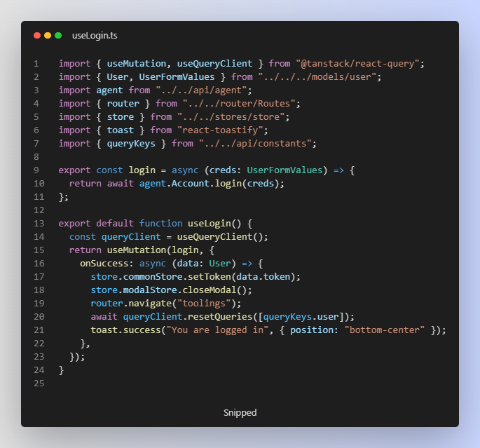Screen dimensions: 480x448
Task: Click the useLogin.ts file title
Action: tap(95, 36)
